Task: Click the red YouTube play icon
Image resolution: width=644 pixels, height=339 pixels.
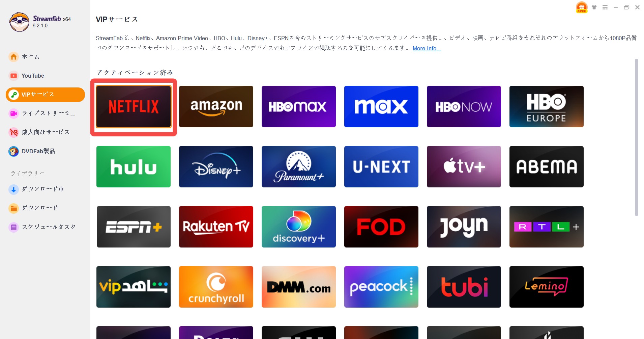Action: tap(13, 76)
